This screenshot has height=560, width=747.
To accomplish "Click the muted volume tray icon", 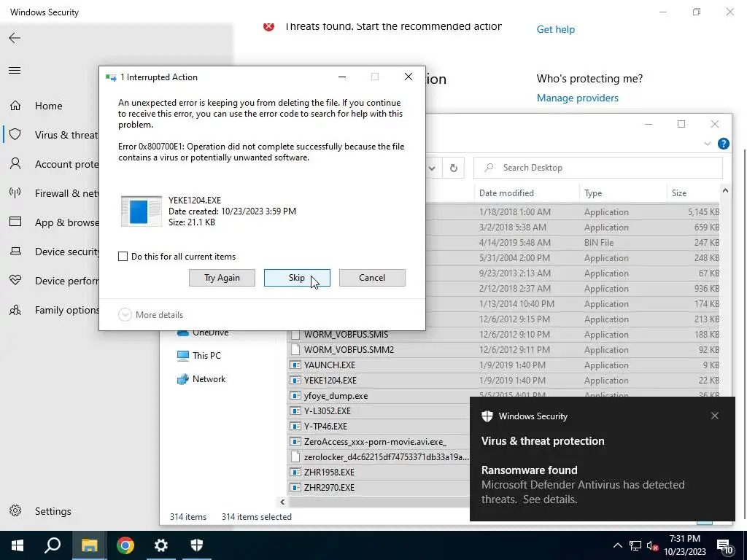I will (x=653, y=545).
